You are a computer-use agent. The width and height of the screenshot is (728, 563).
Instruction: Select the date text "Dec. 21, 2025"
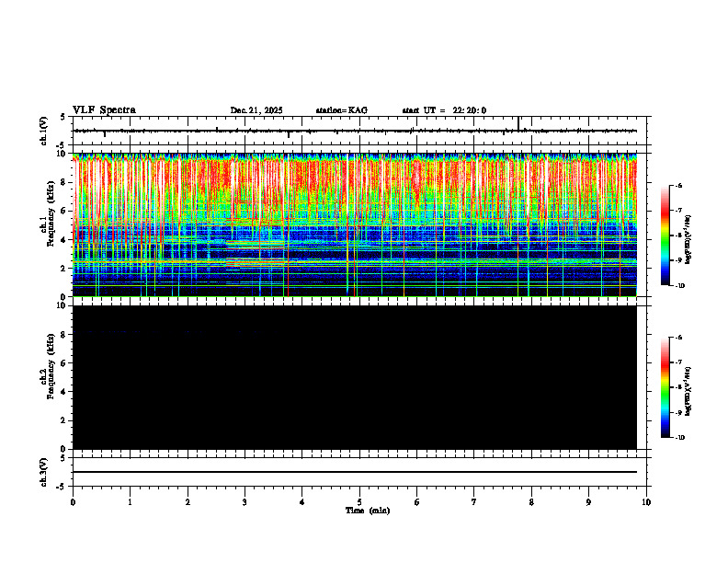tap(256, 110)
